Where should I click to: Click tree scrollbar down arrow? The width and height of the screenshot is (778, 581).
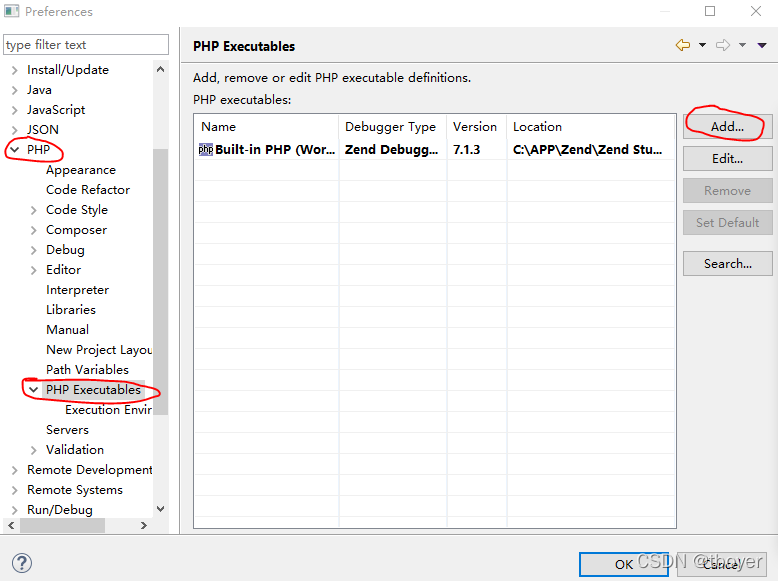(x=160, y=509)
